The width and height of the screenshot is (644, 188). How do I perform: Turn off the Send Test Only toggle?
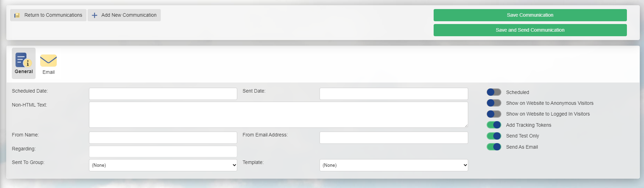pyautogui.click(x=494, y=136)
